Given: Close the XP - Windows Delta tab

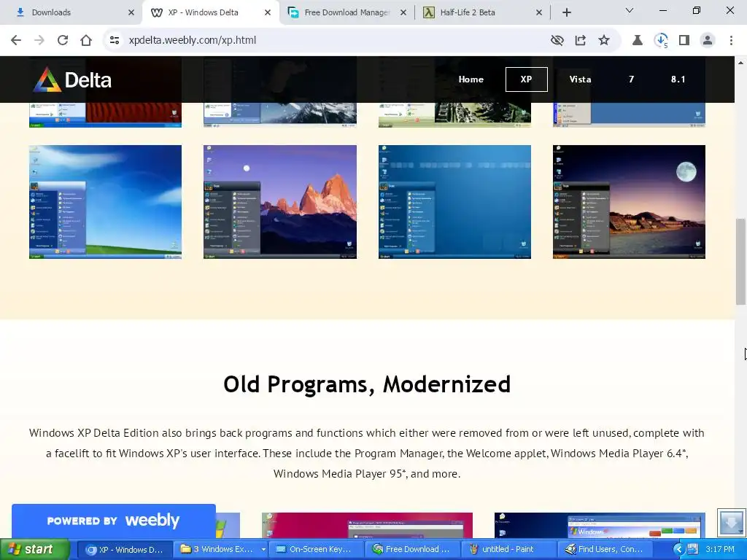Looking at the screenshot, I should [267, 12].
